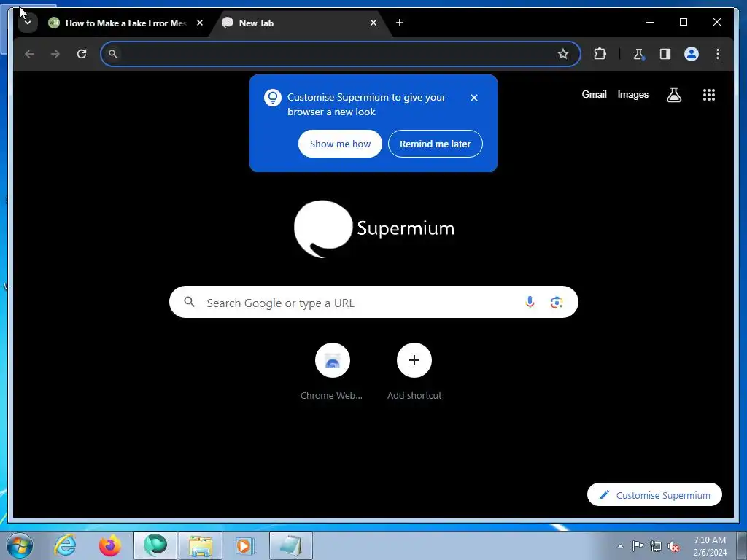Viewport: 747px width, 560px height.
Task: Open the Extensions puzzle icon
Action: pos(600,54)
